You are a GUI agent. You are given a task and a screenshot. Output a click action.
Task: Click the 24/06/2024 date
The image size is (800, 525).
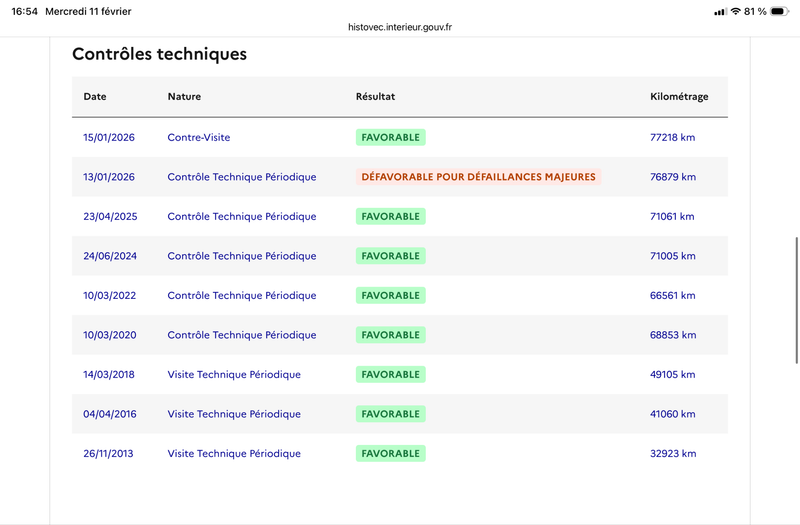(x=109, y=256)
